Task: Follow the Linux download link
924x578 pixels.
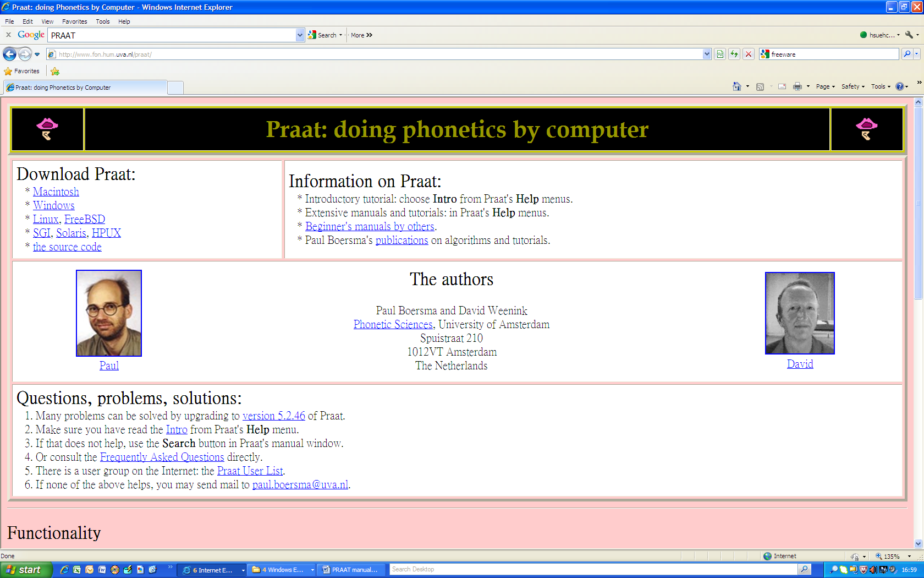Action: [46, 219]
